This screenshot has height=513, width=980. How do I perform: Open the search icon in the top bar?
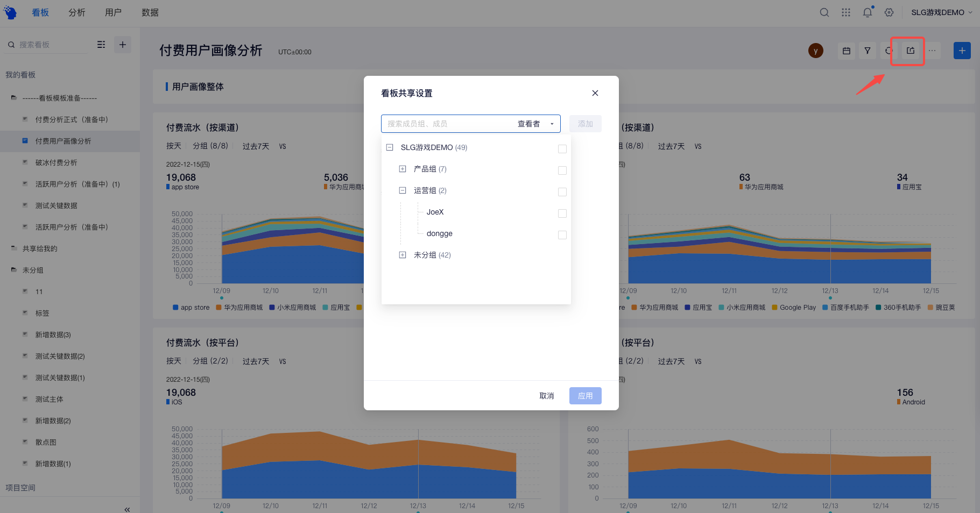click(824, 12)
